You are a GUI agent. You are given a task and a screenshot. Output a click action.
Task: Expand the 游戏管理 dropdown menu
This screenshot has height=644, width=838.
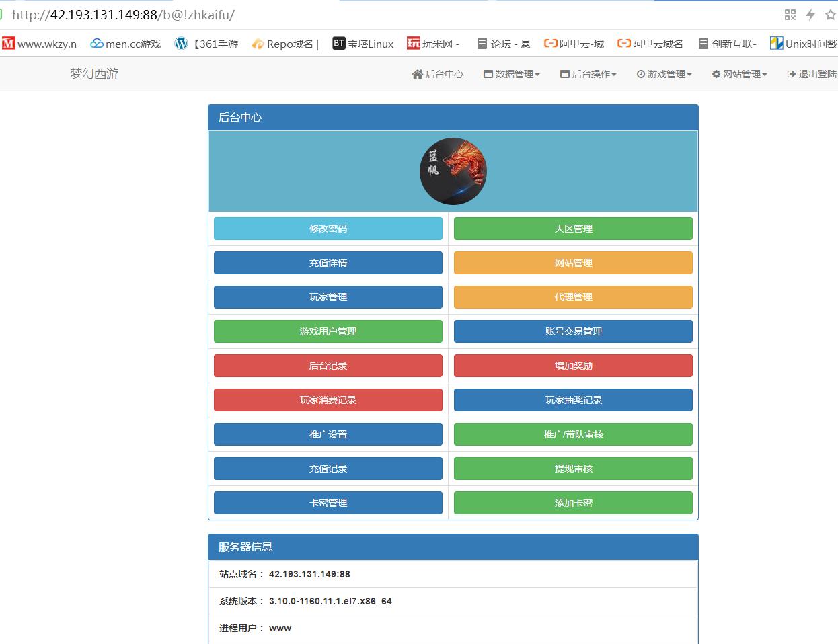[664, 74]
